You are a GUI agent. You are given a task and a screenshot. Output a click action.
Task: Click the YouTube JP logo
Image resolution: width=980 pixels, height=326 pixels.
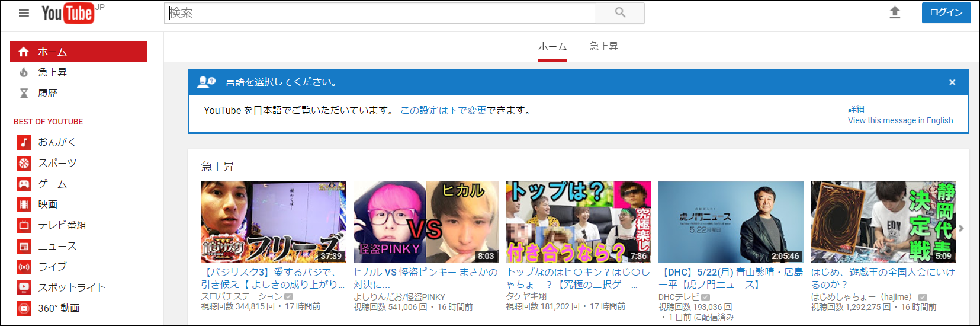(x=68, y=13)
